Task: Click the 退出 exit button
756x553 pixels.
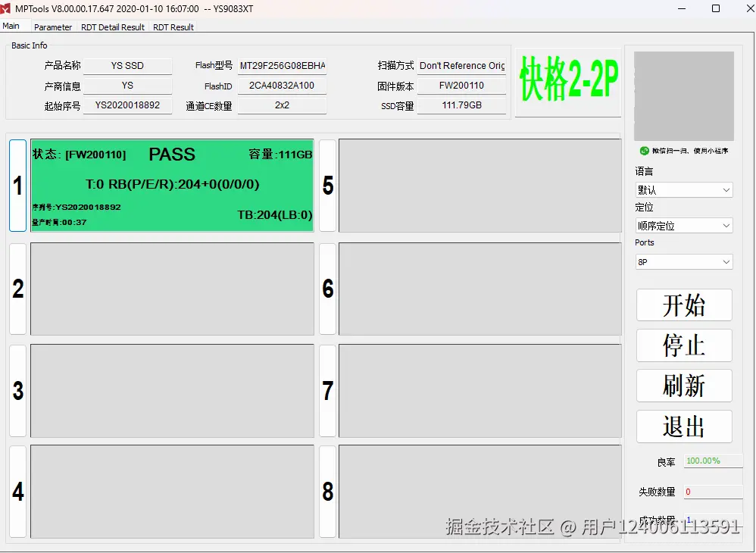Action: click(x=684, y=426)
